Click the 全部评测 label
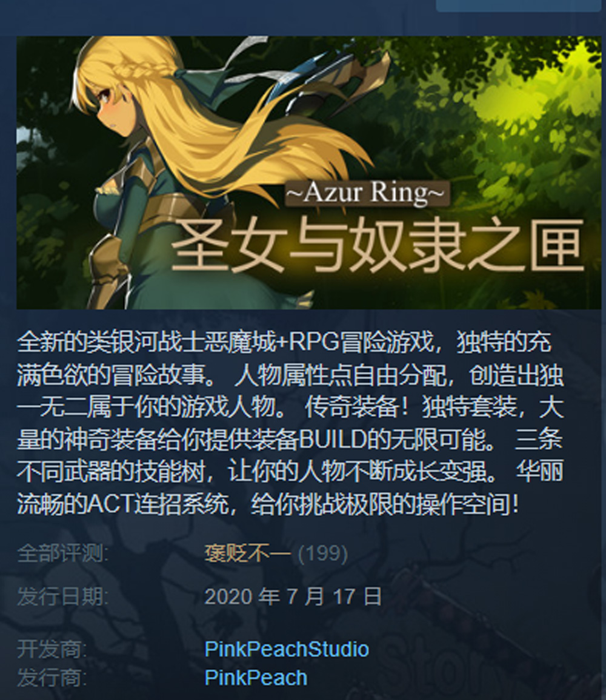 click(x=63, y=553)
